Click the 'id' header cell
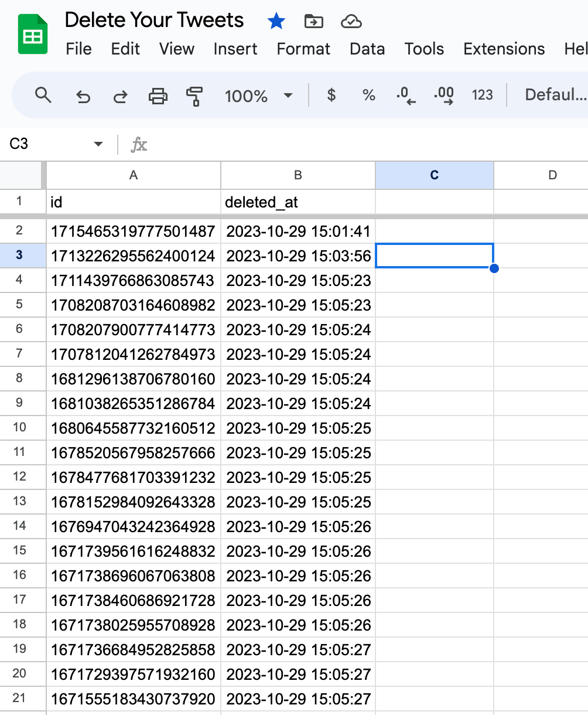 pos(134,202)
